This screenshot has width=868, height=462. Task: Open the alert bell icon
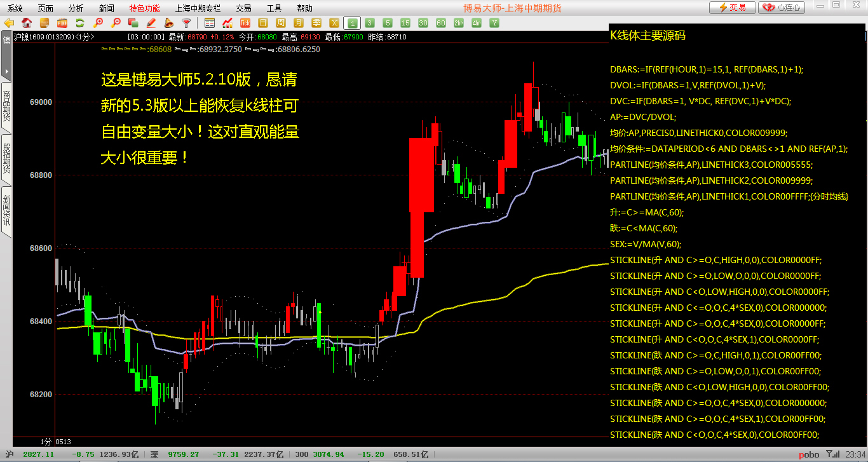[169, 23]
